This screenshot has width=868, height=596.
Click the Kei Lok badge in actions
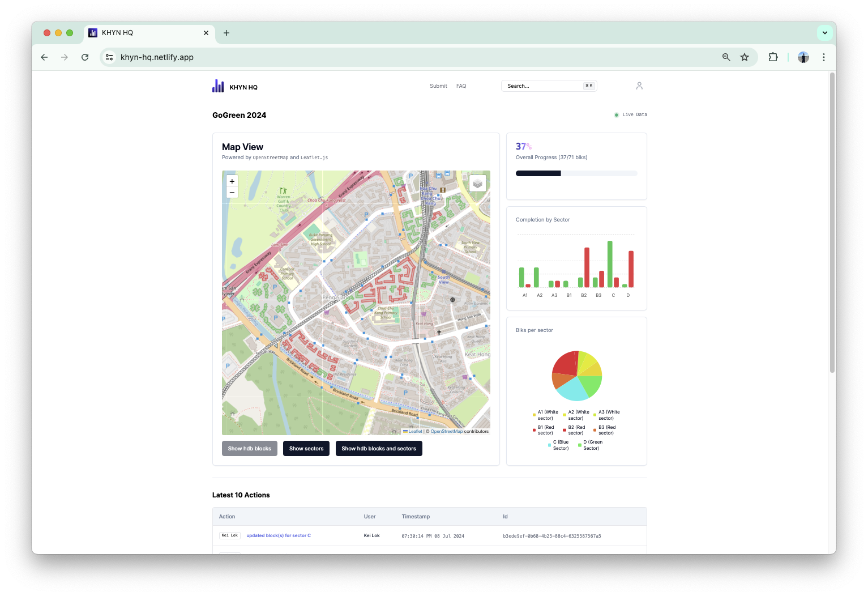[230, 535]
